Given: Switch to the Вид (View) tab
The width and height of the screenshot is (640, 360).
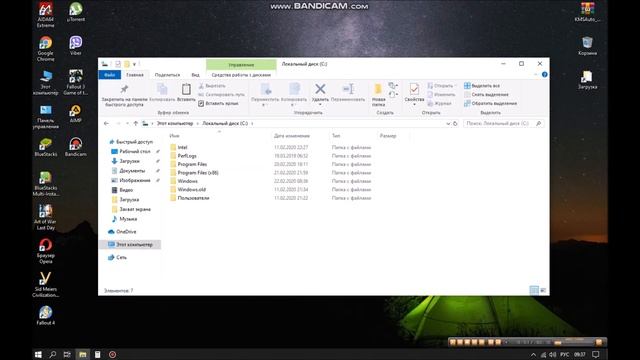Looking at the screenshot, I should (196, 75).
